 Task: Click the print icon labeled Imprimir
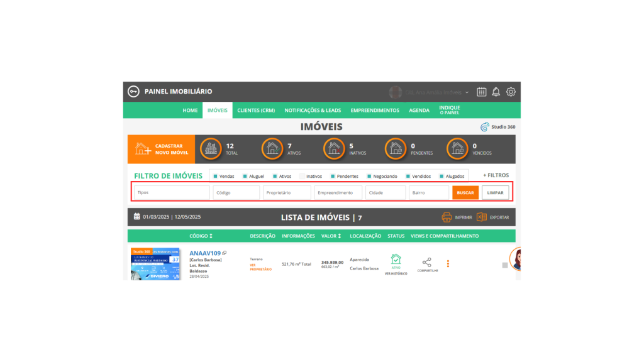click(447, 217)
